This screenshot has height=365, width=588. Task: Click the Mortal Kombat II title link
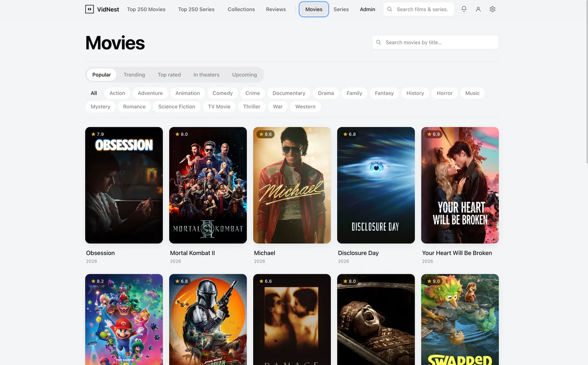click(x=192, y=253)
